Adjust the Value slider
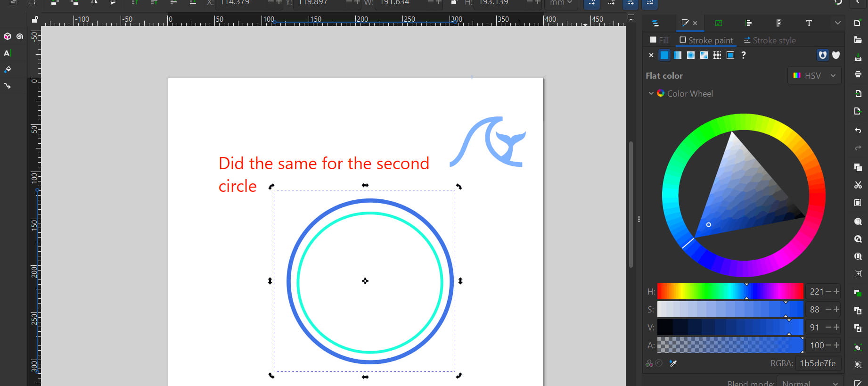The image size is (868, 386). (x=730, y=328)
